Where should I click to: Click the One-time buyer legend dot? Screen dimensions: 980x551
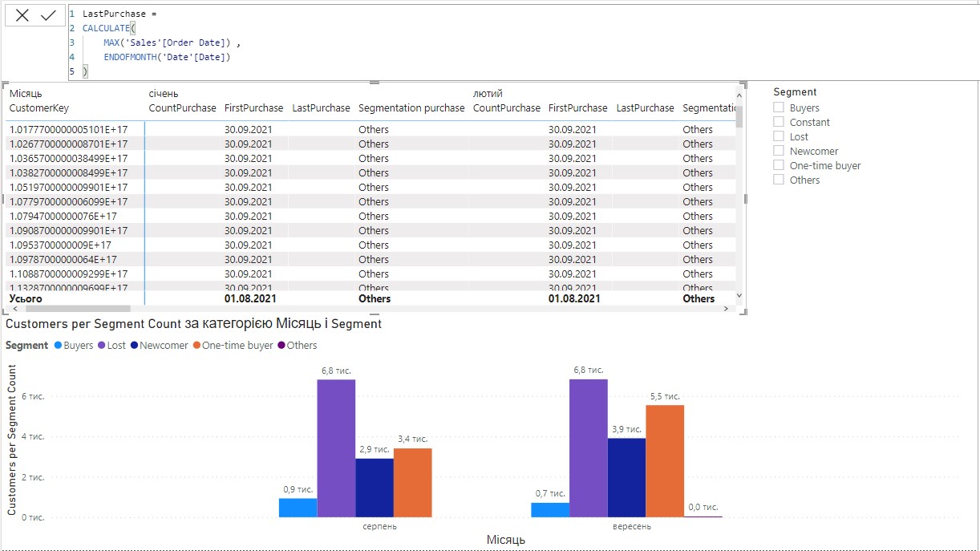click(x=196, y=346)
